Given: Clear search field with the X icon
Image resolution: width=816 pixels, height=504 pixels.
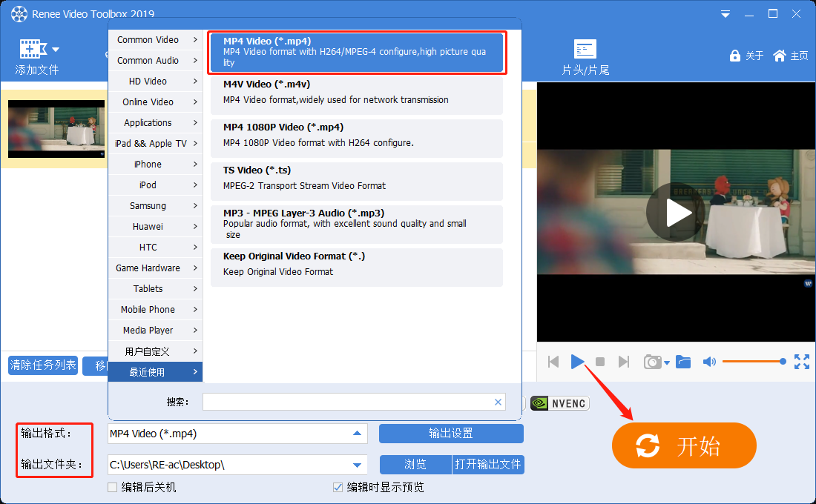Looking at the screenshot, I should pyautogui.click(x=498, y=402).
